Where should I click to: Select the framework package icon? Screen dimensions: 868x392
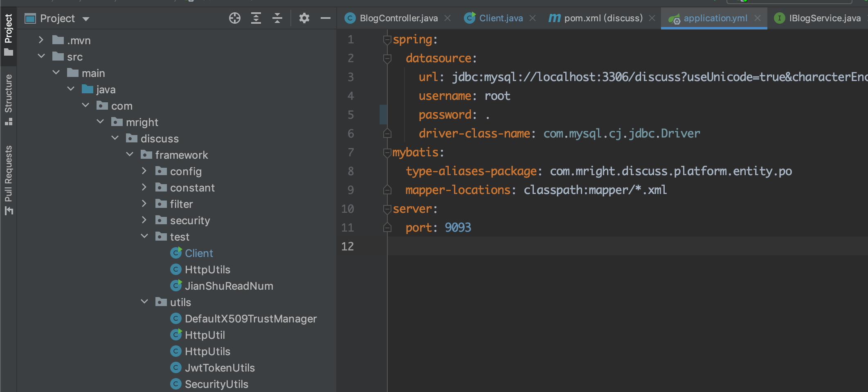tap(146, 155)
